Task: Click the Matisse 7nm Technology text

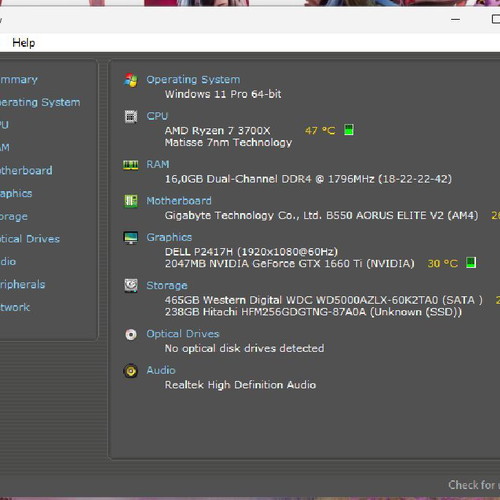Action: coord(228,143)
